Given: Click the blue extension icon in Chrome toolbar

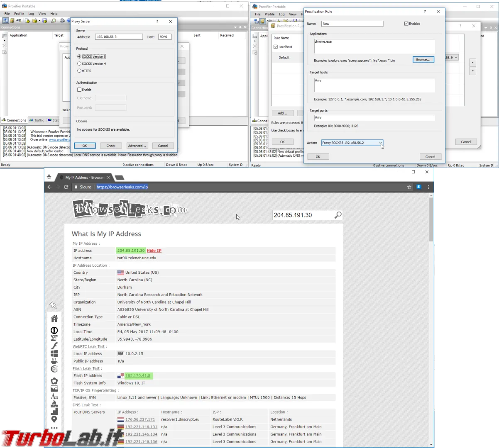Looking at the screenshot, I should 418,187.
